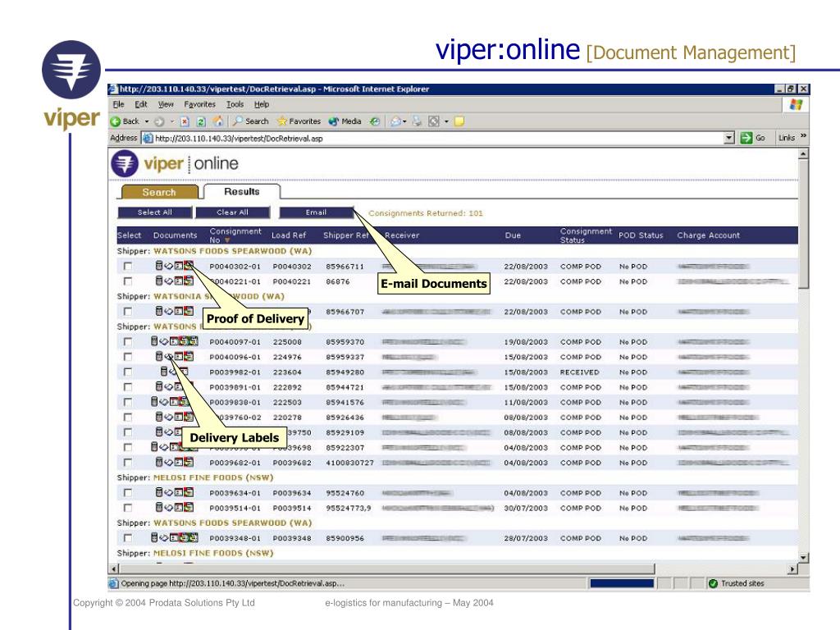Click the Mail envelope toolbar icon
The height and width of the screenshot is (630, 840).
pos(396,121)
